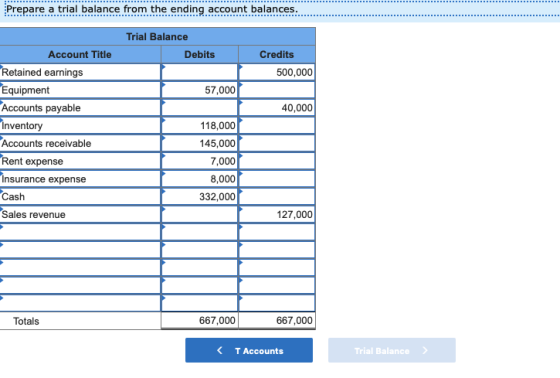The width and height of the screenshot is (560, 378).
Task: Click the empty Retained earnings debit field
Action: coord(200,72)
